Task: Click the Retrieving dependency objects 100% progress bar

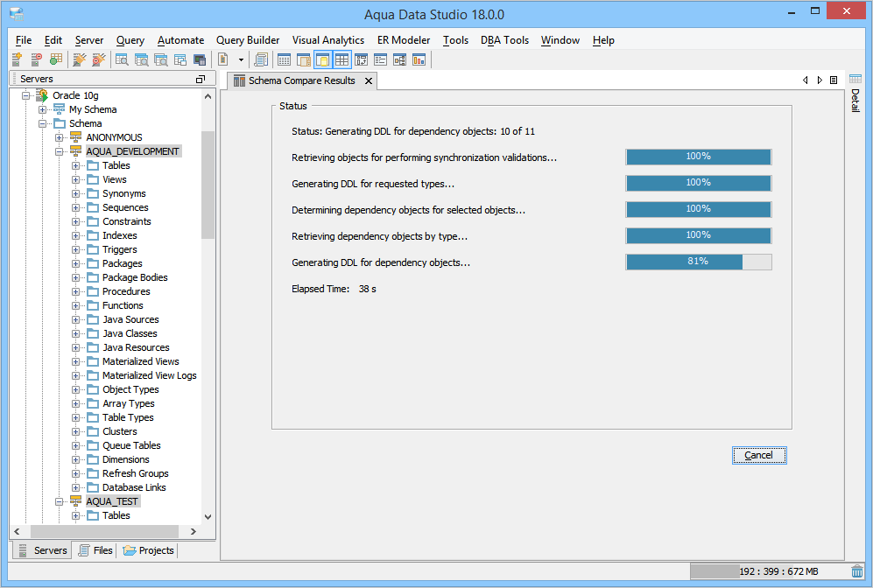Action: 698,235
